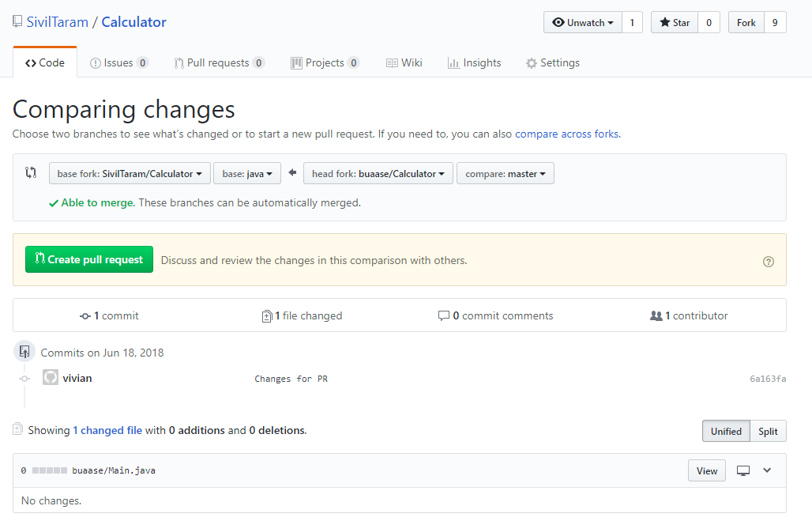
Task: Open the Unwatch dropdown
Action: coord(583,22)
